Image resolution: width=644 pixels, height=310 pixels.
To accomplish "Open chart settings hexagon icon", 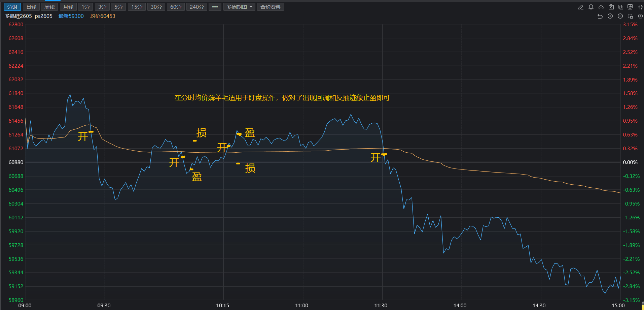I will 640,16.
